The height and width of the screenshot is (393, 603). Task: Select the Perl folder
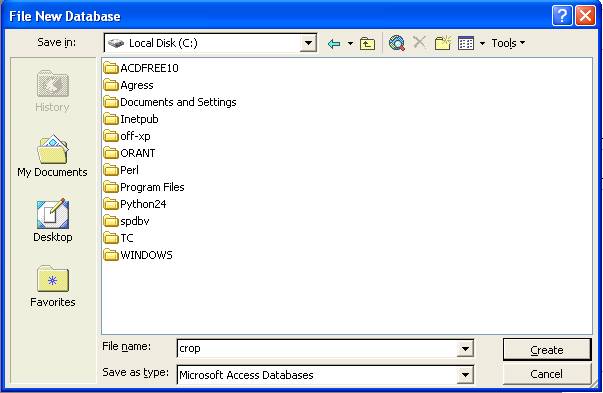[x=121, y=170]
